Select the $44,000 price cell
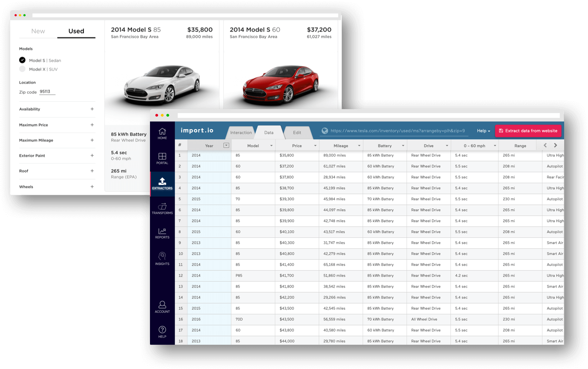 point(297,341)
